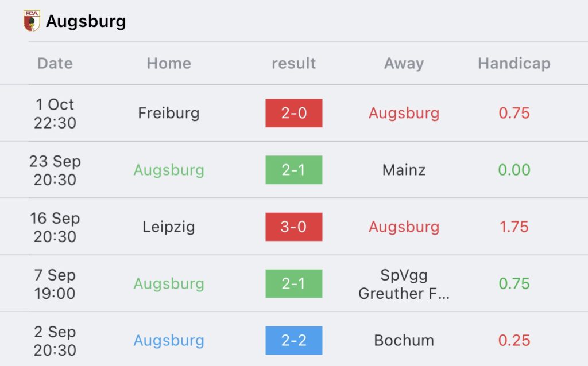The height and width of the screenshot is (366, 588).
Task: Click the Away column header
Action: pos(404,63)
